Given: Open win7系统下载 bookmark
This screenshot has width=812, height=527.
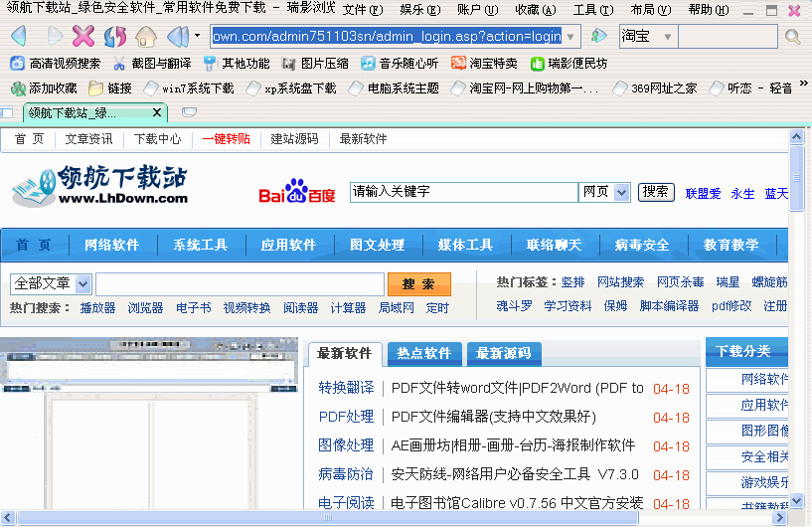Looking at the screenshot, I should pyautogui.click(x=189, y=88).
